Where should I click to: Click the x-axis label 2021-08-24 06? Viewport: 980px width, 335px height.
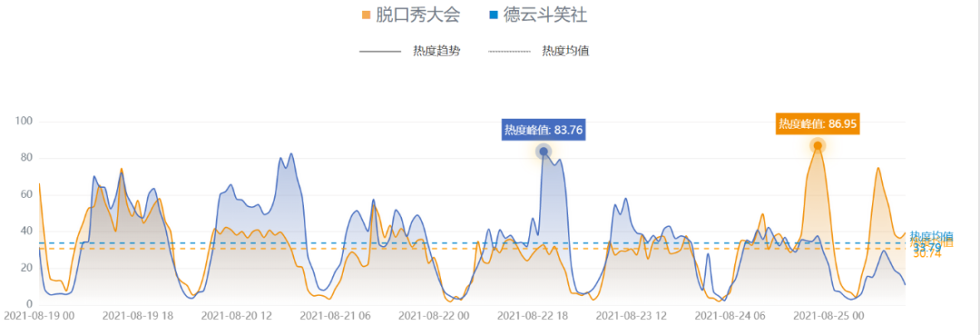(730, 316)
